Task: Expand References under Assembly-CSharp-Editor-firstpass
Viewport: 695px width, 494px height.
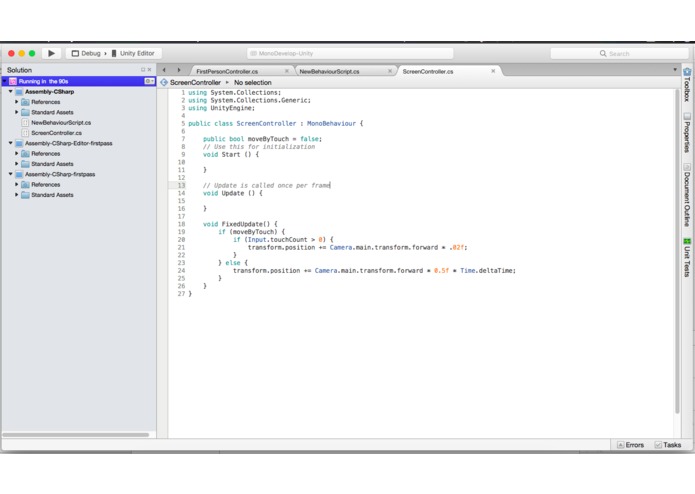Action: pyautogui.click(x=17, y=153)
